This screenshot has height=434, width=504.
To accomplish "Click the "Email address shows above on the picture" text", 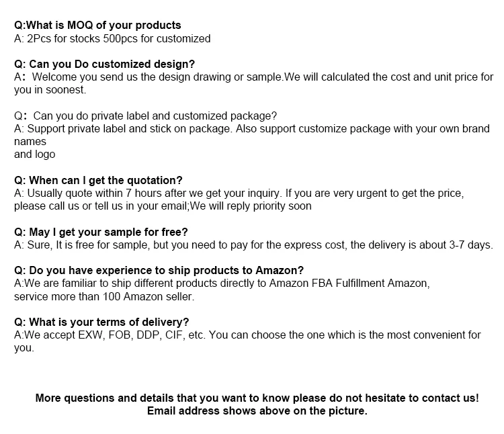I will pyautogui.click(x=257, y=410).
